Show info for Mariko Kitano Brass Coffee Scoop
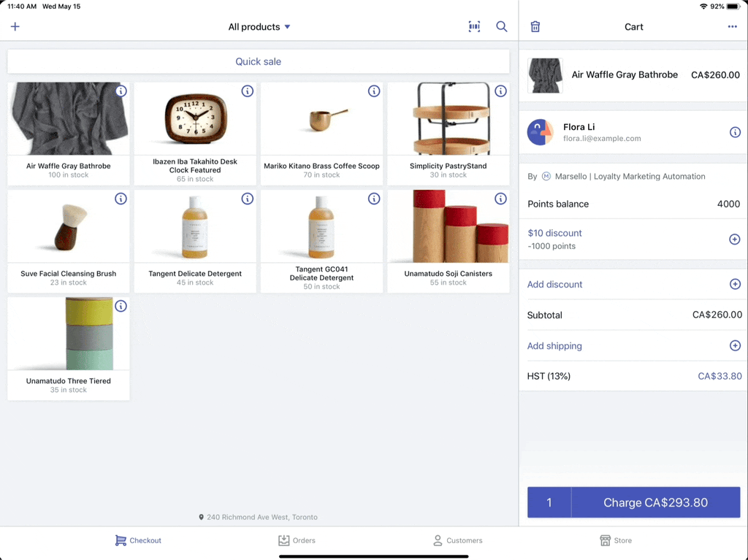 [374, 91]
